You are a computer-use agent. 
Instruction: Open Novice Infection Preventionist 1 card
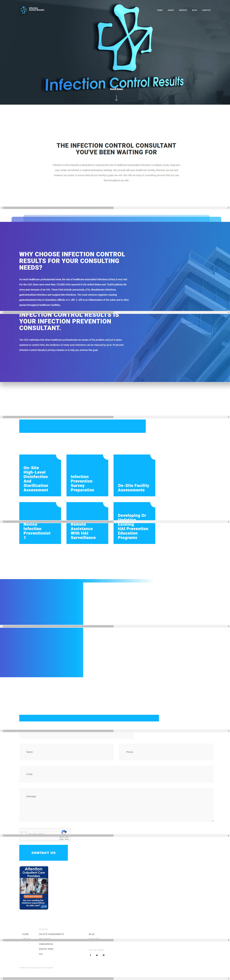click(40, 523)
